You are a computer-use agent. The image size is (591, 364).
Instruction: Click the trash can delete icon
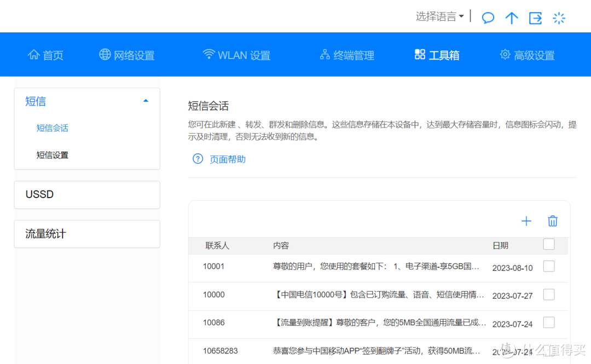[553, 221]
